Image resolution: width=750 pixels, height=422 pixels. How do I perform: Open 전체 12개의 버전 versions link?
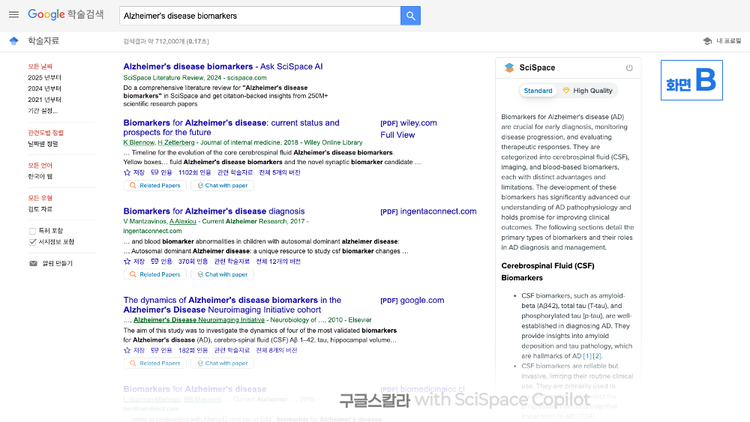pos(278,261)
